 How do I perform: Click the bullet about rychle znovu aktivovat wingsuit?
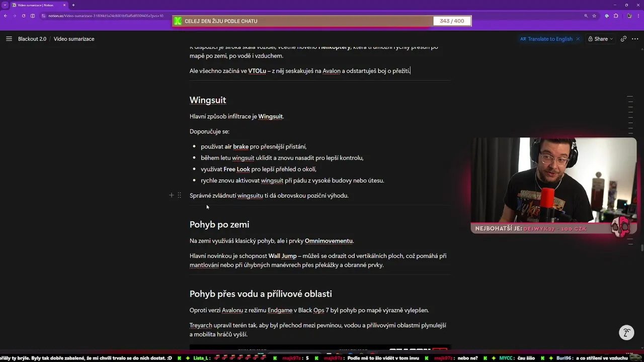coord(292,180)
